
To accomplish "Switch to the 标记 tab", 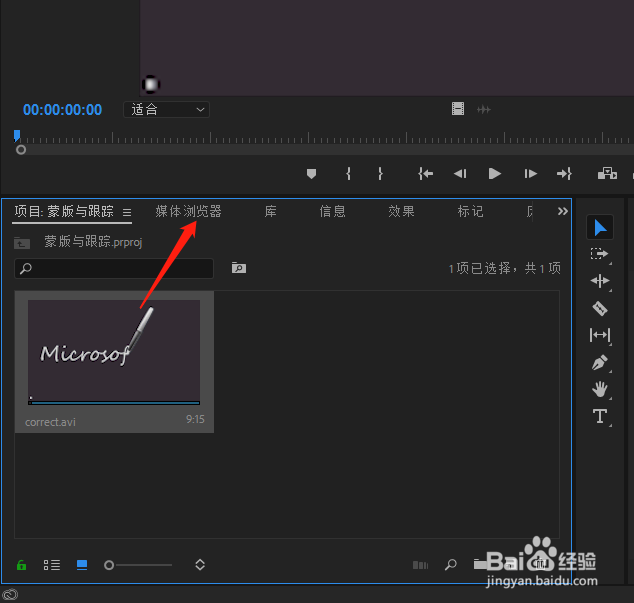I will (470, 211).
